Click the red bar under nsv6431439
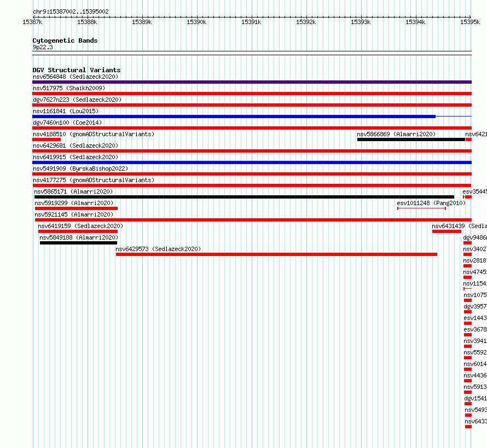This screenshot has height=448, width=487. pos(447,231)
